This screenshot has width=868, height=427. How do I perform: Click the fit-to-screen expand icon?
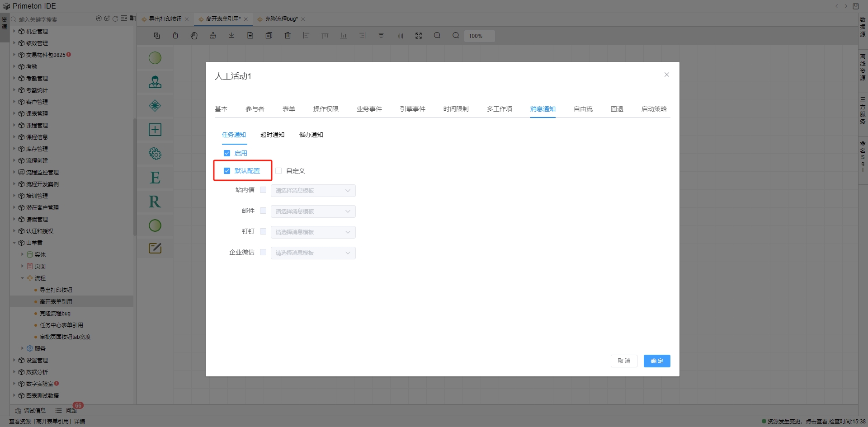click(x=419, y=36)
